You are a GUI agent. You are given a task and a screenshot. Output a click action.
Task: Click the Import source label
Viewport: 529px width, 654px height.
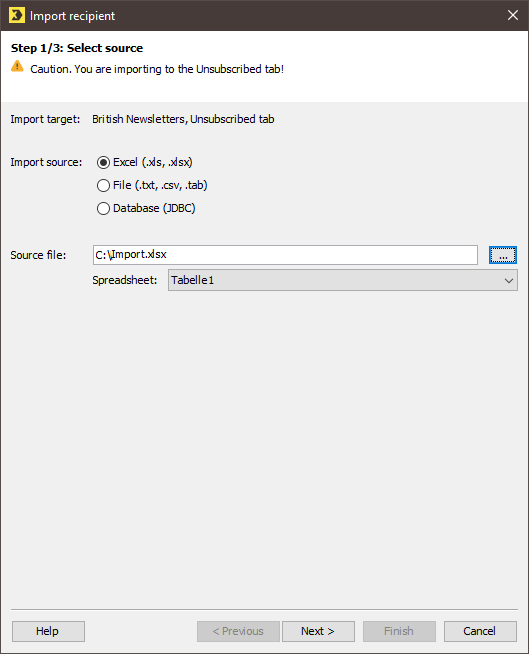click(x=46, y=162)
